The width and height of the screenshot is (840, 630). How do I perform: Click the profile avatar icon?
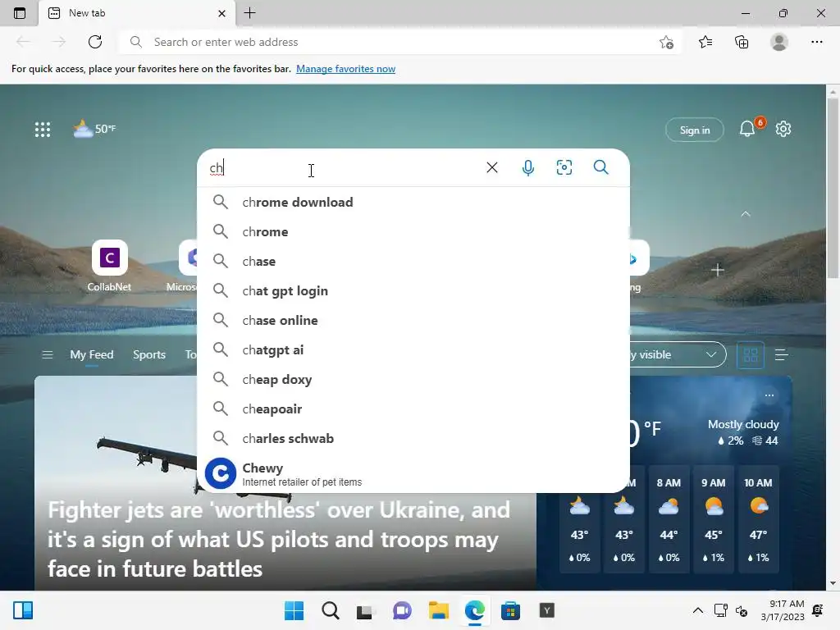(x=779, y=42)
